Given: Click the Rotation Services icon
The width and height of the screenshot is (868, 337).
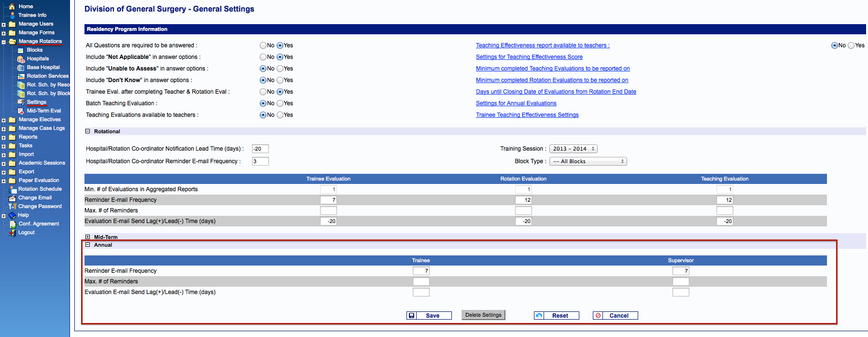Looking at the screenshot, I should pyautogui.click(x=21, y=76).
